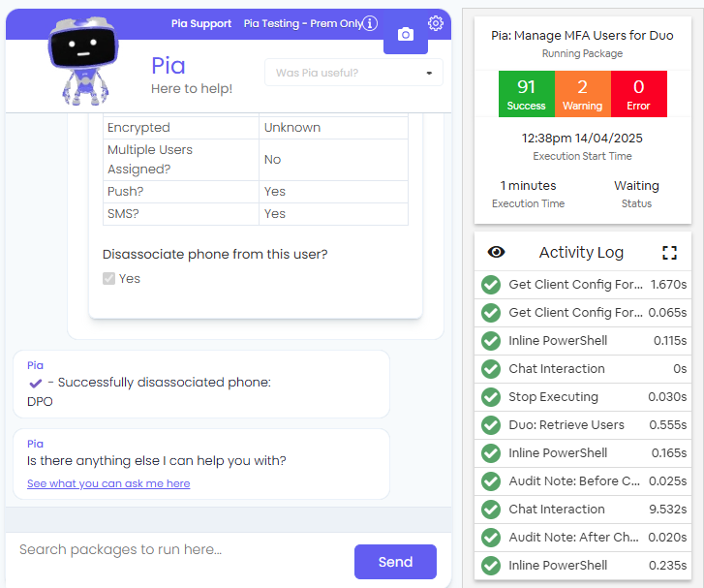704x588 pixels.
Task: Open the settings gear icon
Action: 435,23
